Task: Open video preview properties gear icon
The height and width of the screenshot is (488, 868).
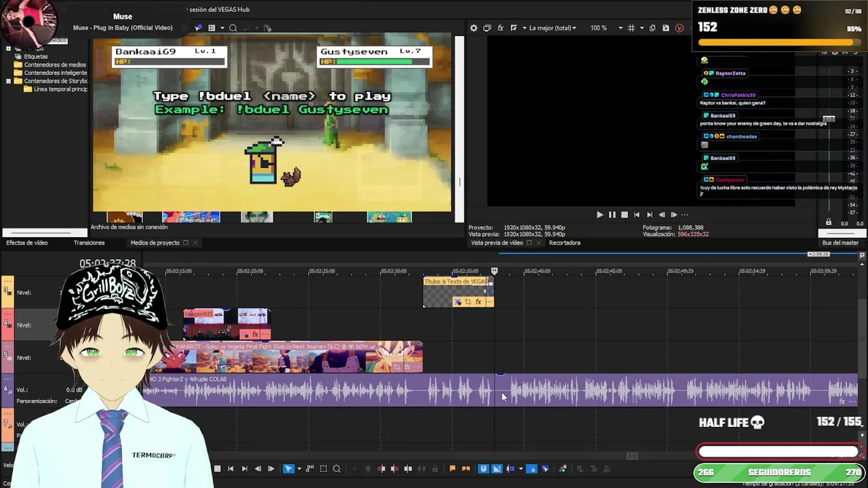Action: tap(473, 28)
